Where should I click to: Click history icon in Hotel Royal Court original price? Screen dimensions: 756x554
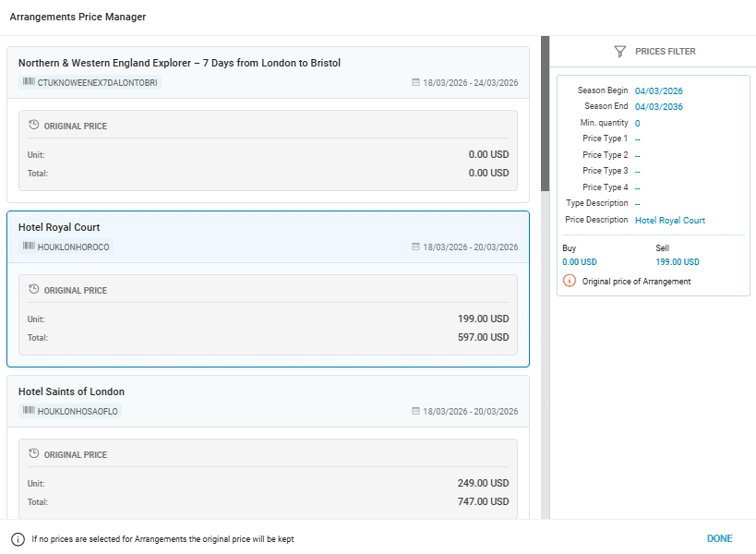[x=34, y=290]
